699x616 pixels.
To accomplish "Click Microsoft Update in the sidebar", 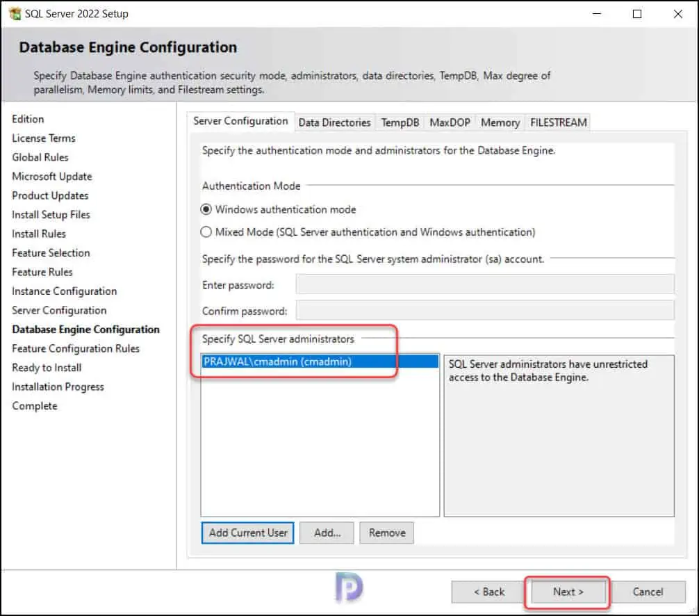I will 51,177.
